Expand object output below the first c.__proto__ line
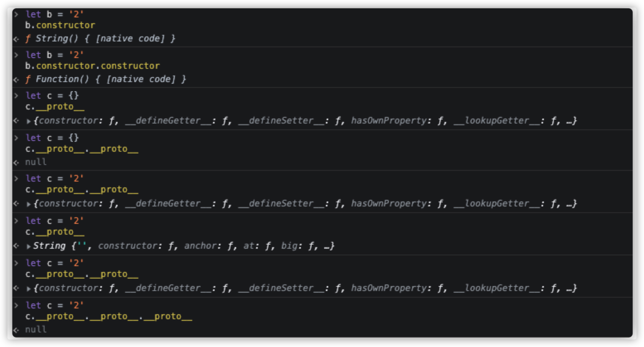 tap(29, 121)
